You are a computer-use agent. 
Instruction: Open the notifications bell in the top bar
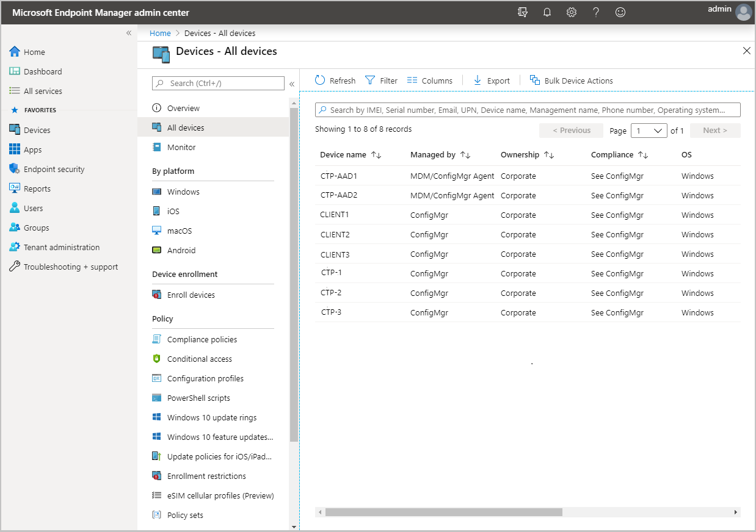[547, 12]
